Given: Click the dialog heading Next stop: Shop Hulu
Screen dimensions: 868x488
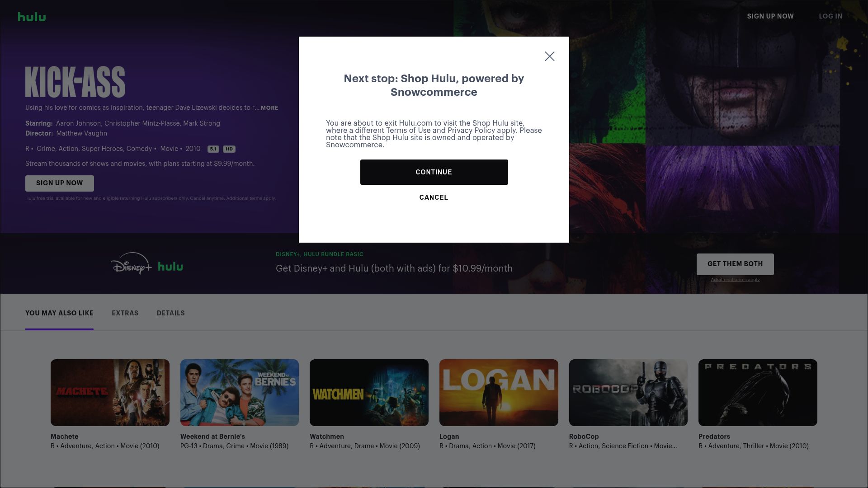Looking at the screenshot, I should (434, 85).
